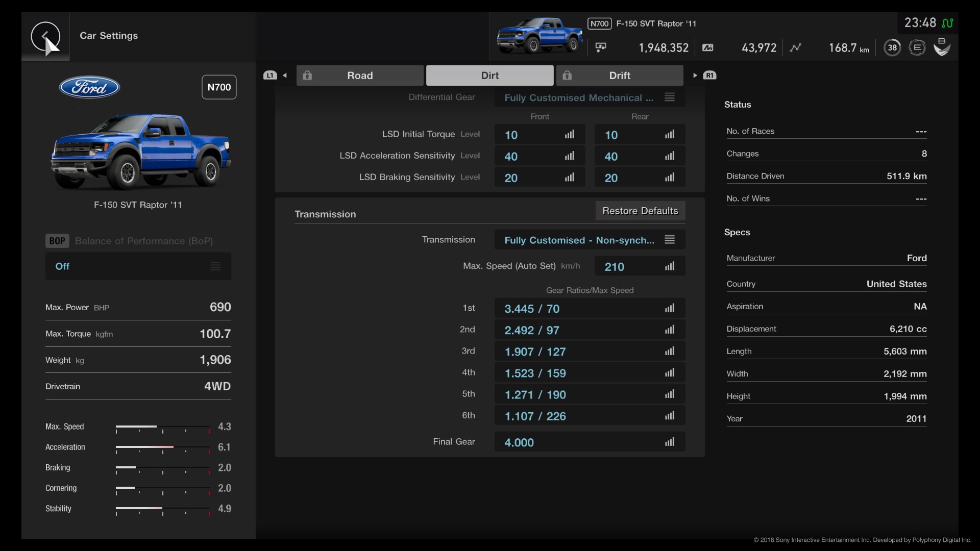Click the large F-150 Raptor car image
Image resolution: width=980 pixels, height=551 pixels.
click(140, 152)
